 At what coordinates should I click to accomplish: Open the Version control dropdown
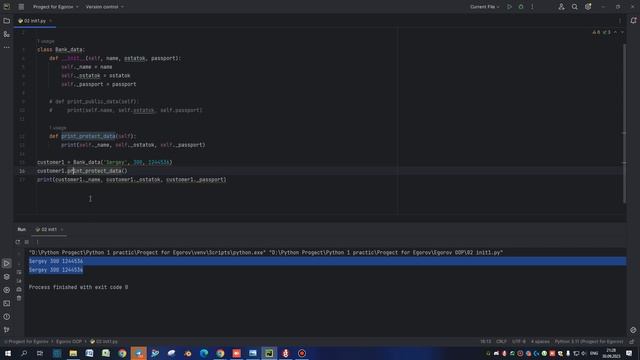click(x=104, y=7)
